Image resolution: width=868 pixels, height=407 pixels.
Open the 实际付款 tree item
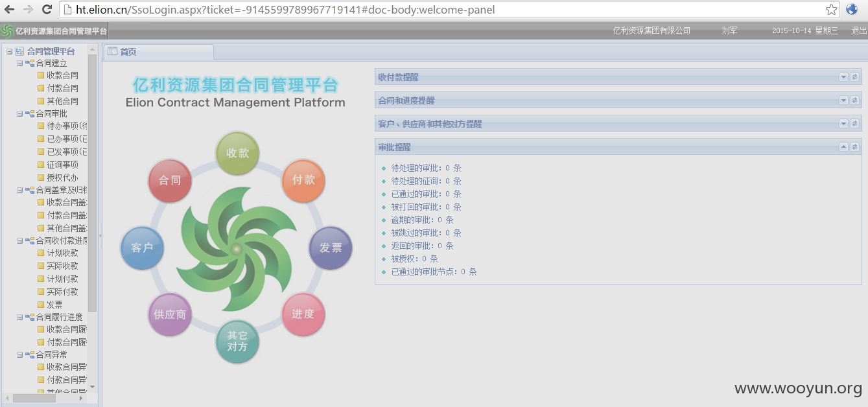point(62,292)
